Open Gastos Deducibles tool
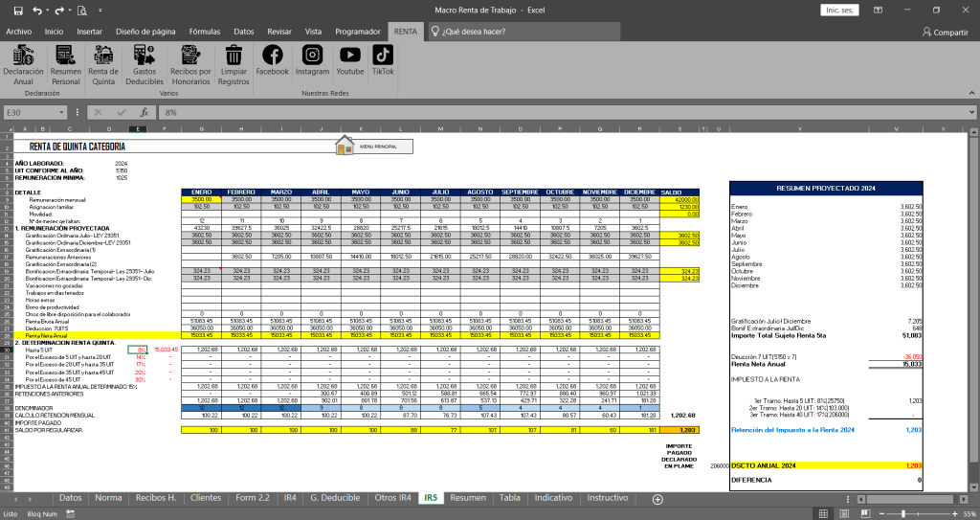The height and width of the screenshot is (520, 980). (x=145, y=65)
